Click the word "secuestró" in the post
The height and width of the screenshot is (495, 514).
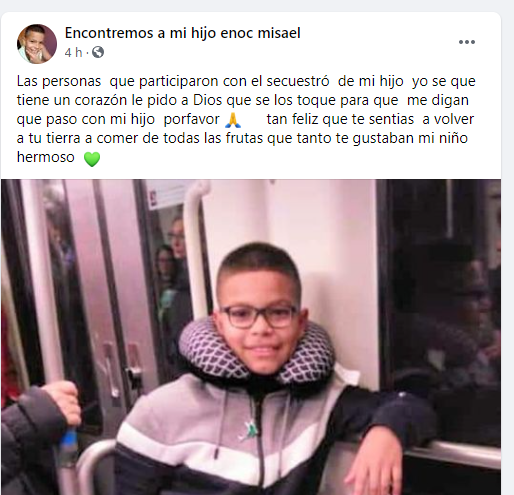(x=298, y=81)
